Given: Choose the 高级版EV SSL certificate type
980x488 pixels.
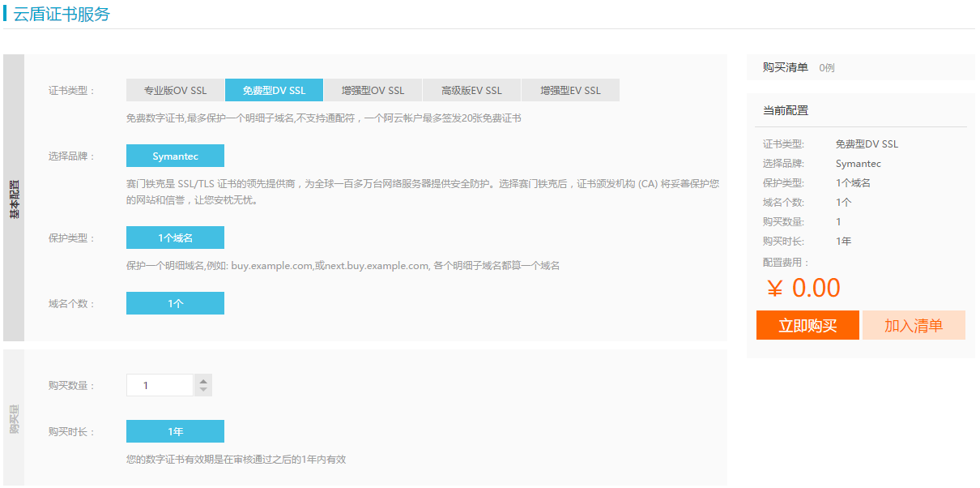Looking at the screenshot, I should (x=471, y=90).
